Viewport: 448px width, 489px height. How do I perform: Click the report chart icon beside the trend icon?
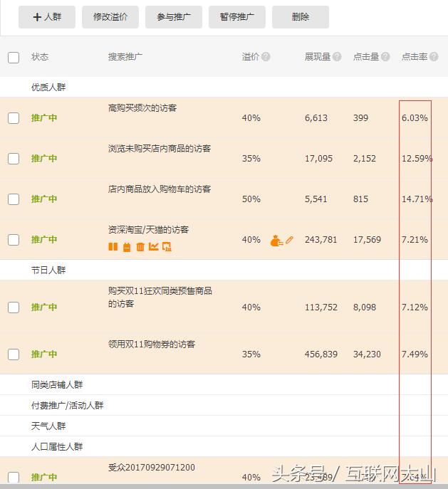(167, 247)
